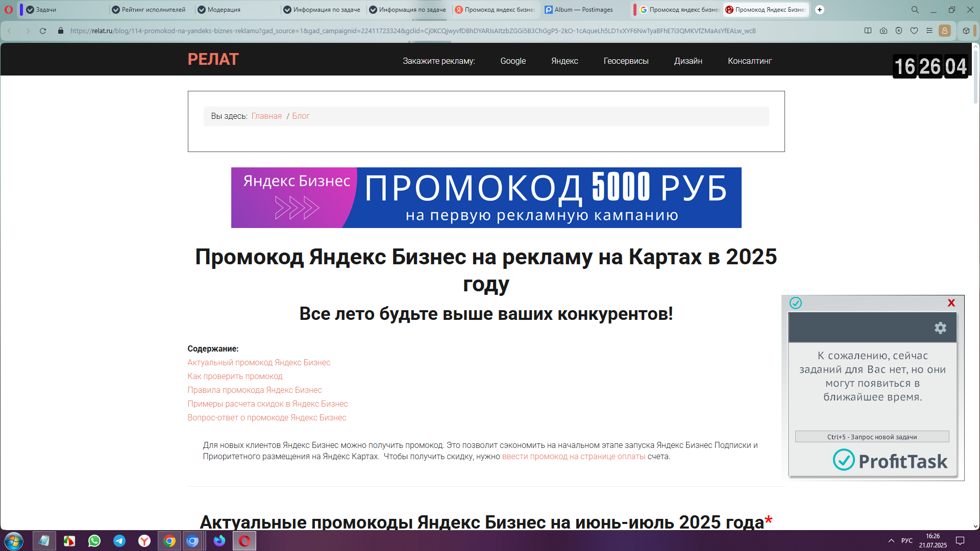Open Firefox from the taskbar
The width and height of the screenshot is (980, 551).
(219, 541)
